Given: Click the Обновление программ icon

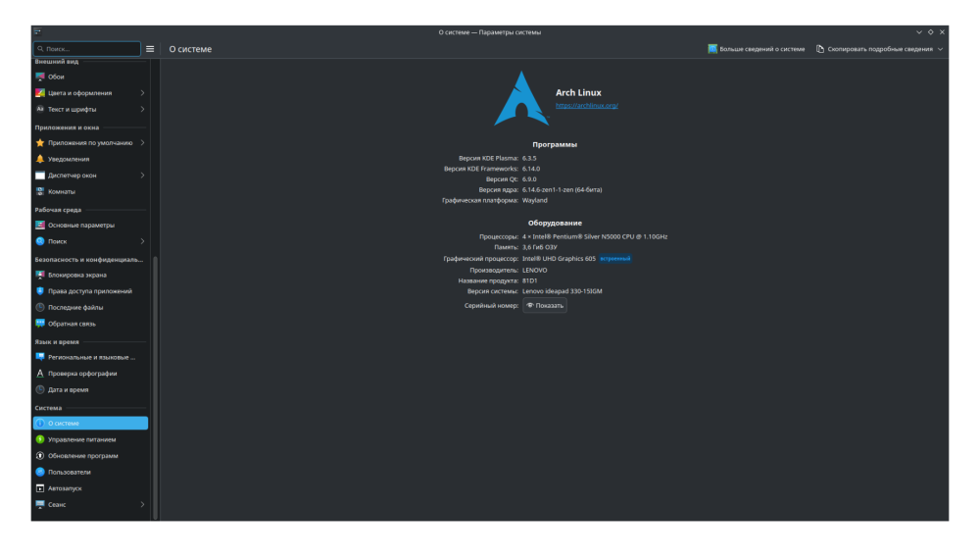Looking at the screenshot, I should (x=40, y=455).
